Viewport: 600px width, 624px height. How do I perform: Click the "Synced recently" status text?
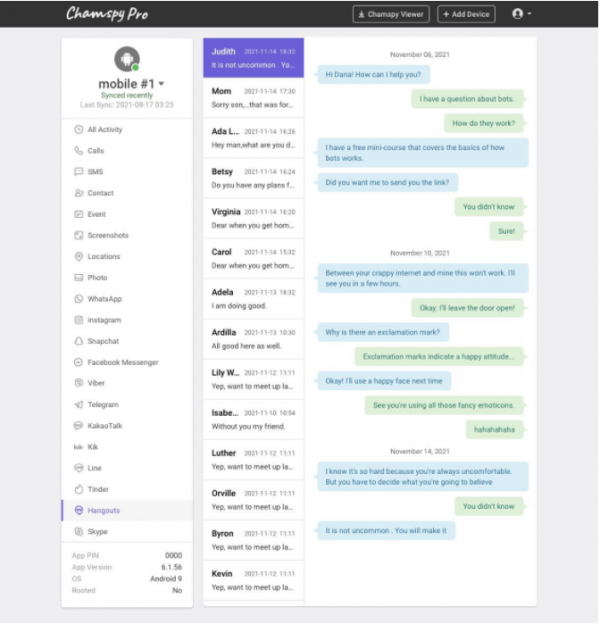point(127,95)
